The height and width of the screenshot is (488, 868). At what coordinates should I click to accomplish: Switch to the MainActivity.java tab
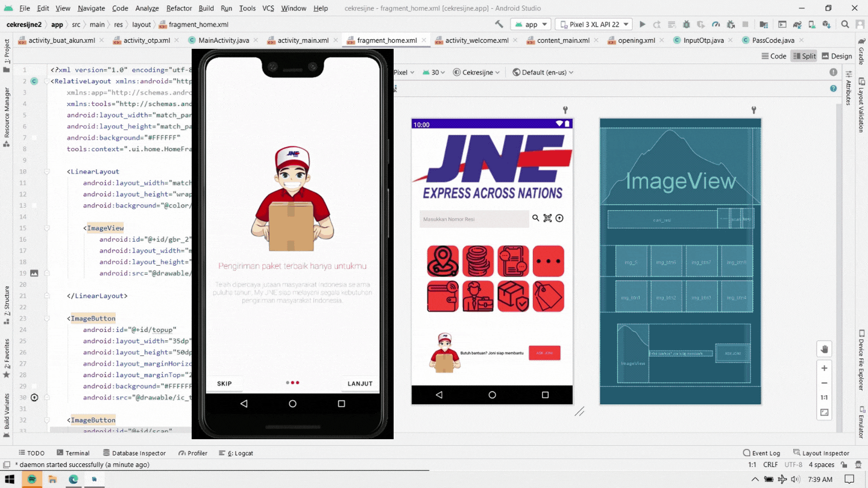pos(223,40)
